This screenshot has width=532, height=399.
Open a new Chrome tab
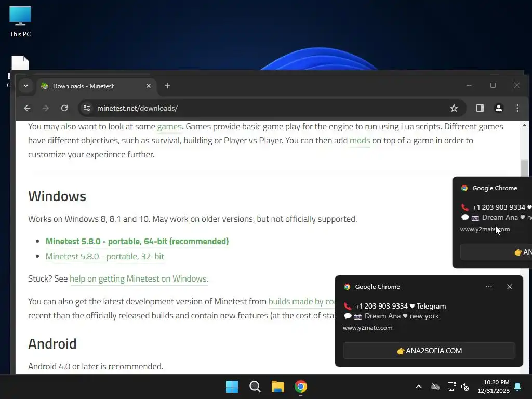(167, 86)
